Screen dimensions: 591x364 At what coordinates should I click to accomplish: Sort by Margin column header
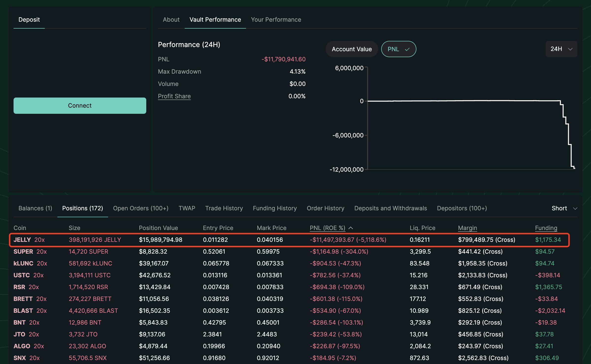pyautogui.click(x=467, y=228)
